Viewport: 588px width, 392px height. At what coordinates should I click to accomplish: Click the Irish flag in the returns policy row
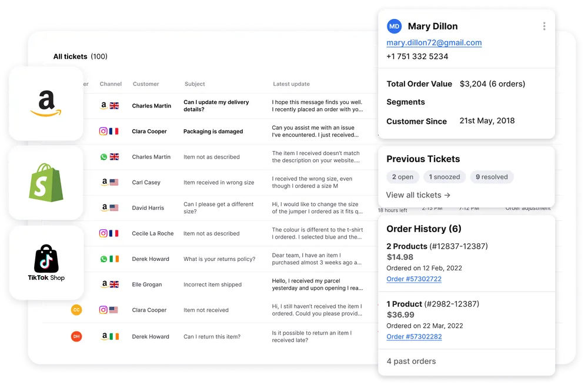tap(115, 259)
